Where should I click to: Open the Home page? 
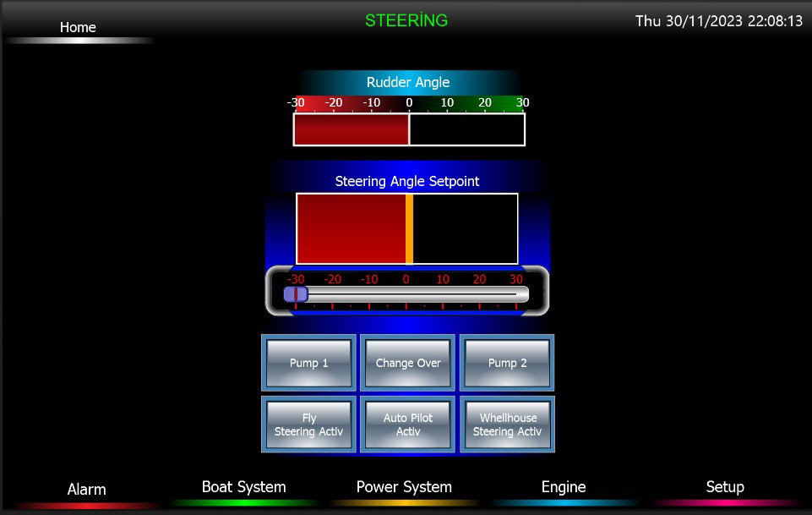tap(78, 27)
